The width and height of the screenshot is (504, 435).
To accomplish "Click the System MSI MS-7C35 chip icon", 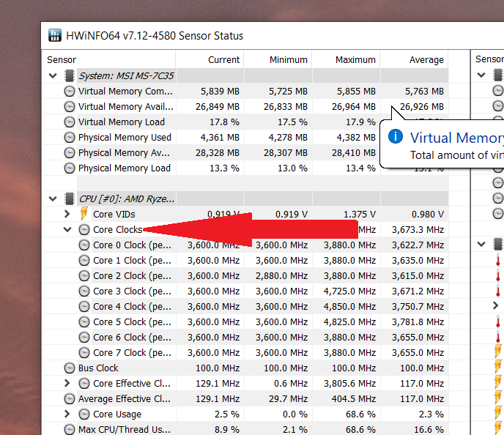I will click(x=70, y=76).
